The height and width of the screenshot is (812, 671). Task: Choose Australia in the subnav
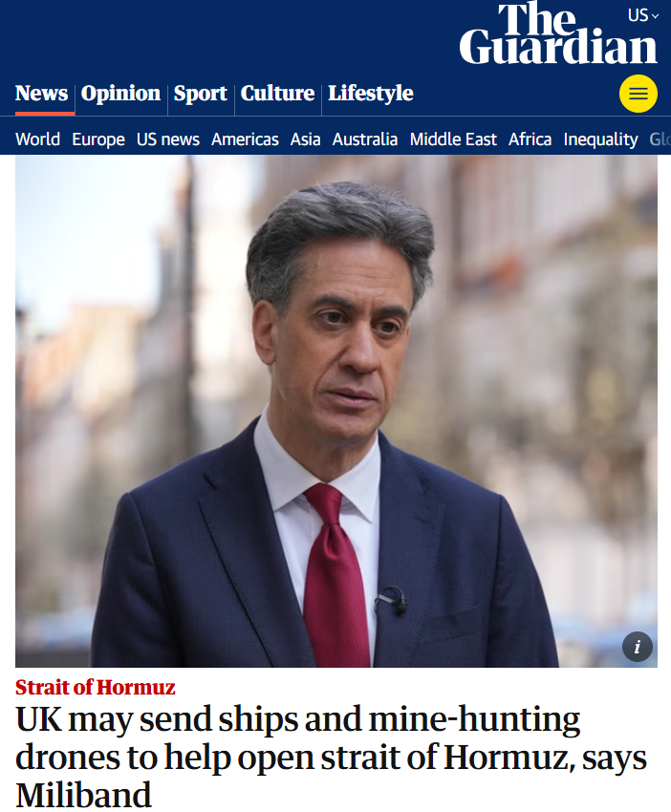point(365,139)
